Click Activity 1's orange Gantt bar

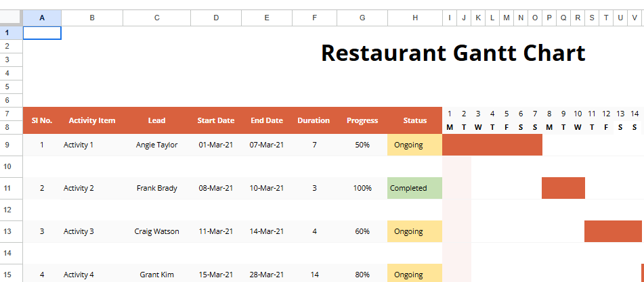(x=492, y=145)
